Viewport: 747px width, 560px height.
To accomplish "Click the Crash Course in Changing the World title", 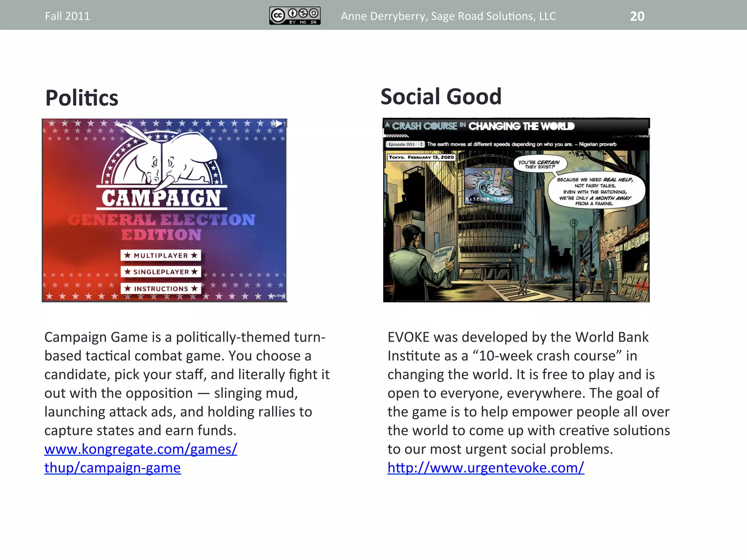I will (x=480, y=126).
